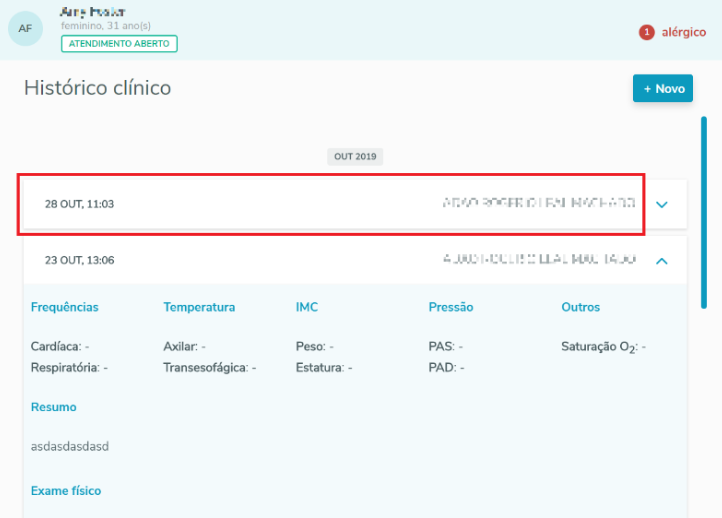
Task: Collapse the 23 OUT, 13:06 entry chevron
Action: pos(662,261)
